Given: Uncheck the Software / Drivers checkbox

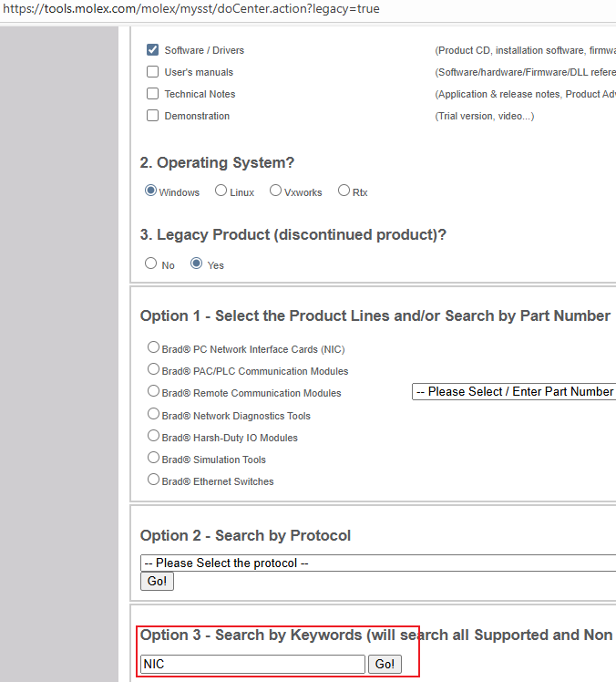Looking at the screenshot, I should [152, 49].
